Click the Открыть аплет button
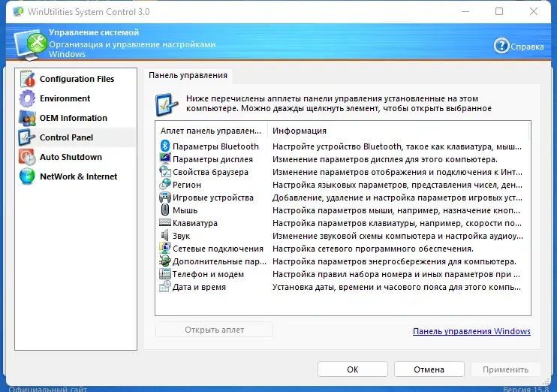This screenshot has width=557, height=392. tap(214, 330)
